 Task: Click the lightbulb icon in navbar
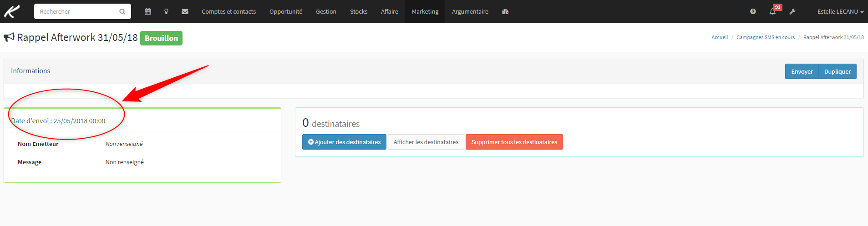(x=167, y=11)
